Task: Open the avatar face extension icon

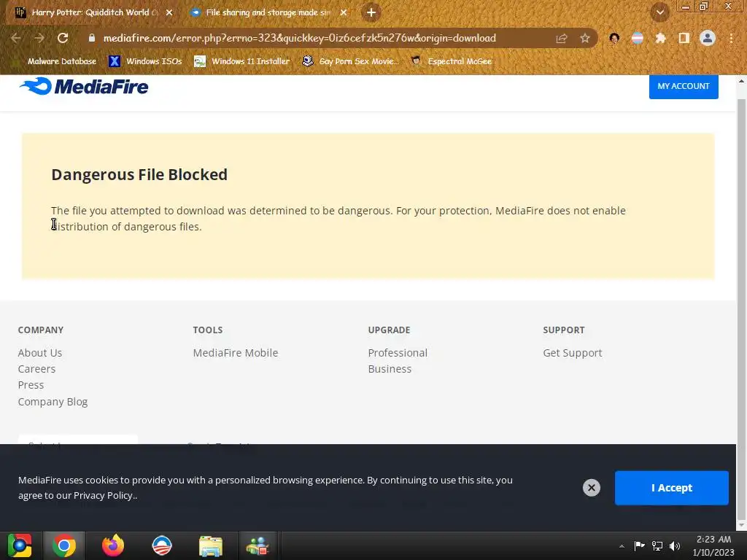Action: coord(614,39)
